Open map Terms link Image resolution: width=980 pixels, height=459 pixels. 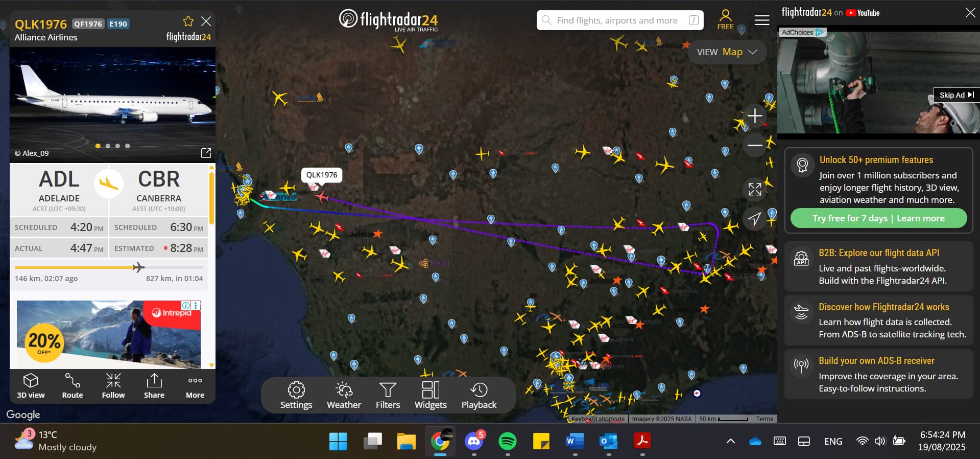764,419
